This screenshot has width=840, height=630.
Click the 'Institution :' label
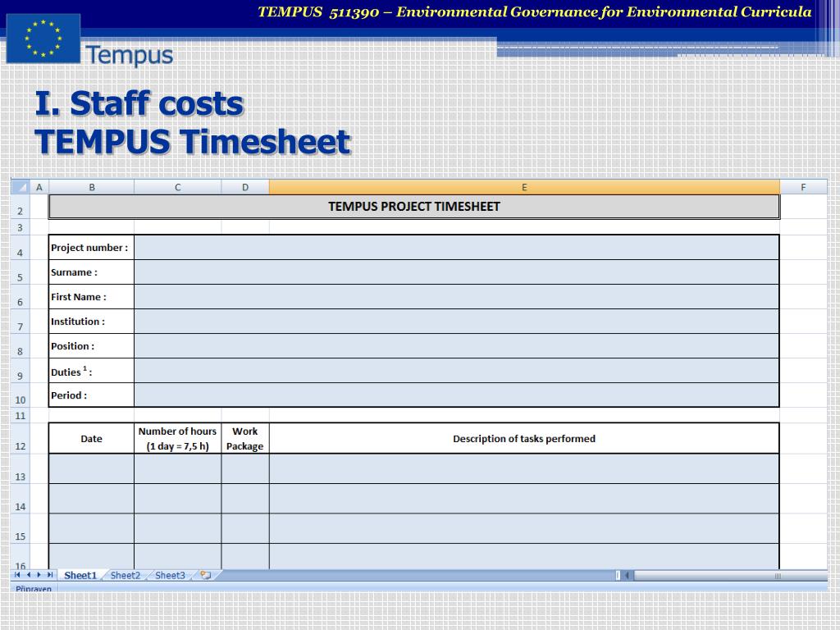[x=78, y=322]
